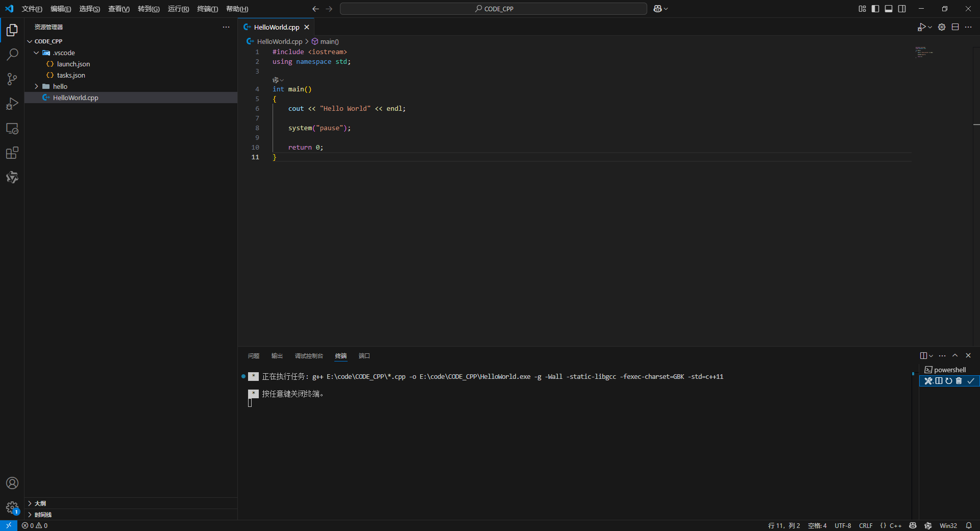Open the 查看(V) menu
Screen dimensions: 980x531
click(x=119, y=9)
